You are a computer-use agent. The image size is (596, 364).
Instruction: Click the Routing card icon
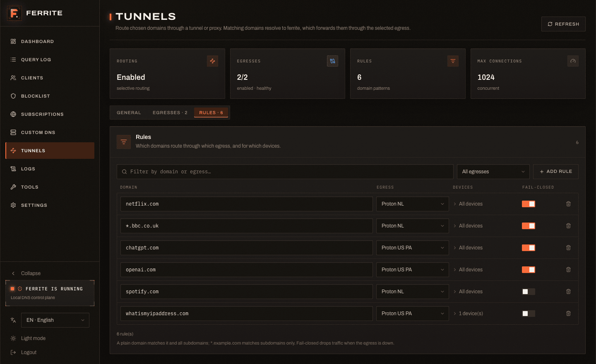212,61
